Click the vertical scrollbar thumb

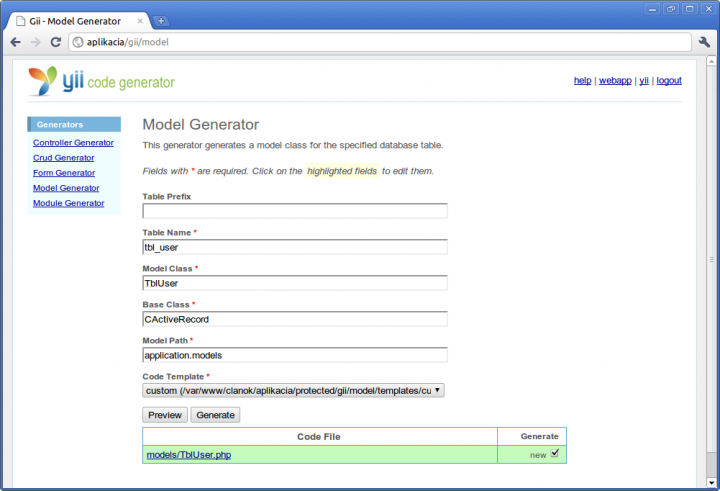(x=711, y=260)
